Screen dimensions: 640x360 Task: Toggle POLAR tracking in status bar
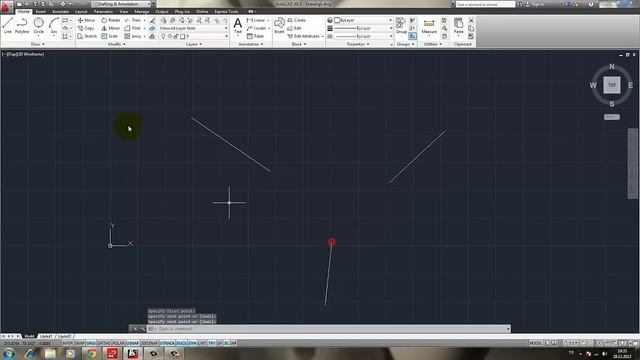tap(118, 343)
